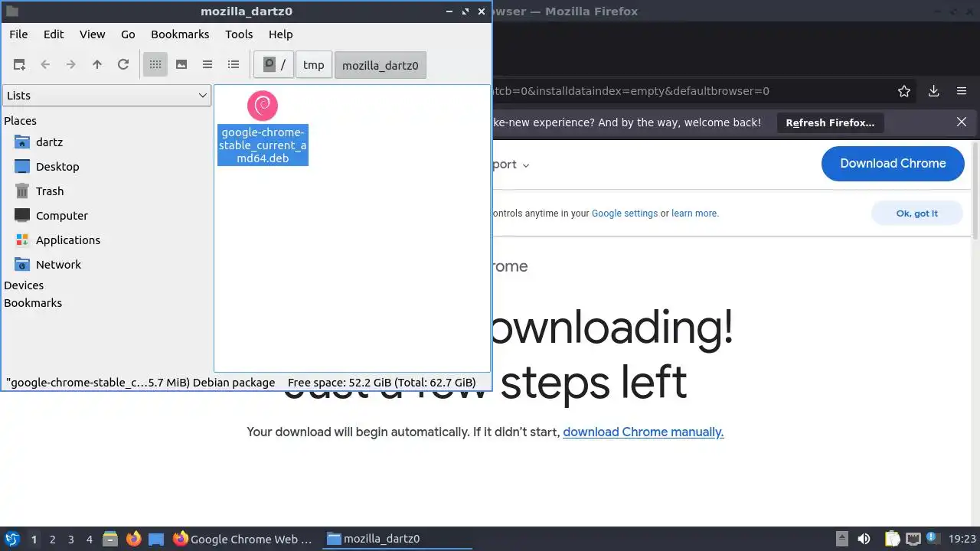
Task: Jump to root folder in path bar
Action: (x=274, y=65)
